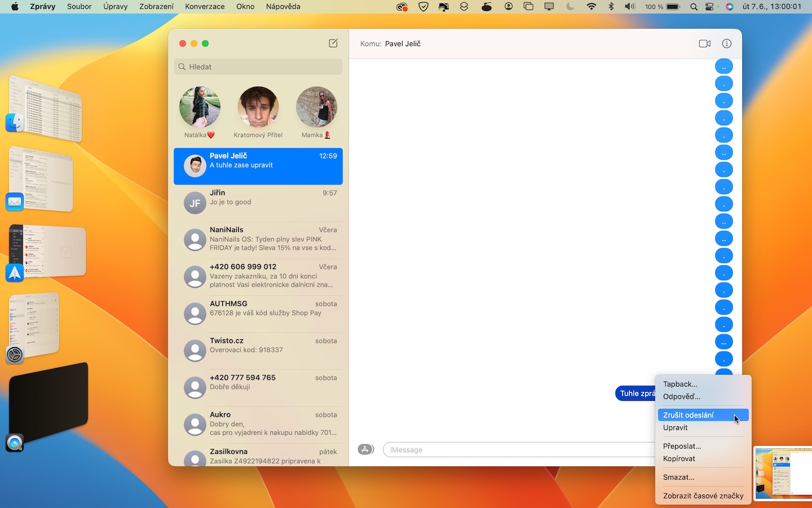Focus the iMessage text input field
Viewport: 812px width, 508px height.
(519, 450)
